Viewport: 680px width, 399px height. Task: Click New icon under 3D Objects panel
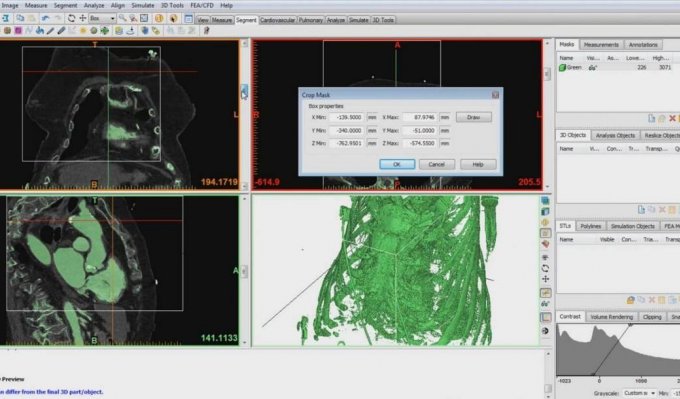click(641, 209)
